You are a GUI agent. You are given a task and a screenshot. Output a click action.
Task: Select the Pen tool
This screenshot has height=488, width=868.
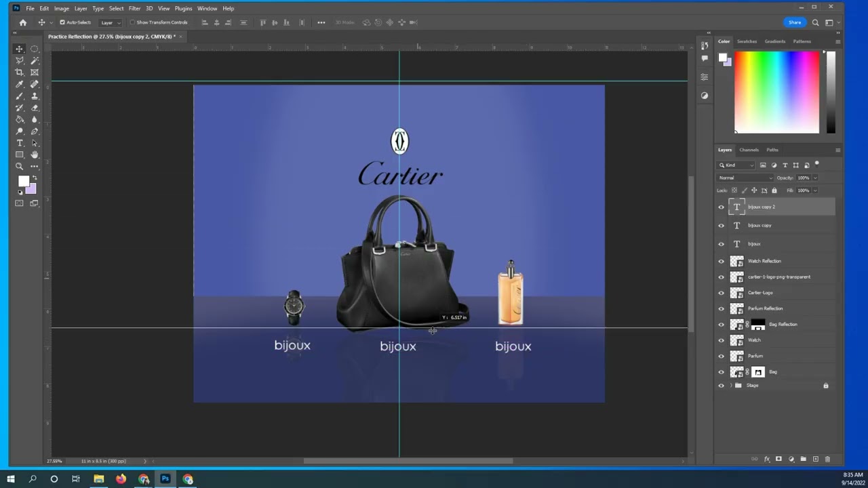pos(35,131)
